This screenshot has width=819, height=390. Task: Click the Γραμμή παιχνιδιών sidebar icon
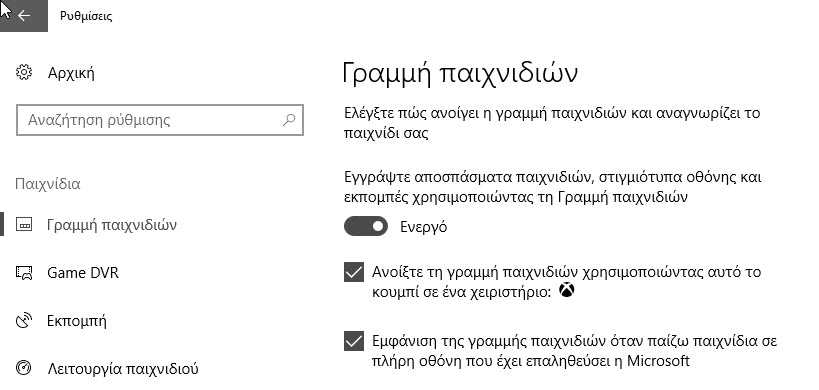[24, 225]
